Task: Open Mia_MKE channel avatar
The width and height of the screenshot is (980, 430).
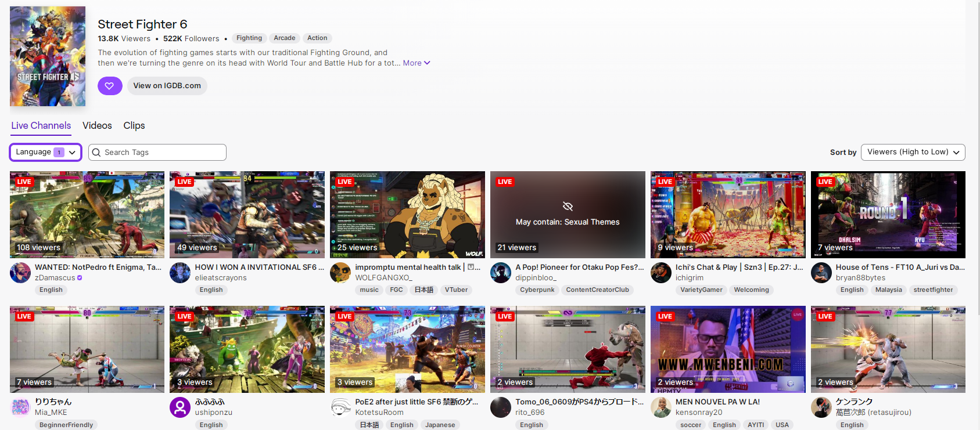Action: [x=20, y=407]
